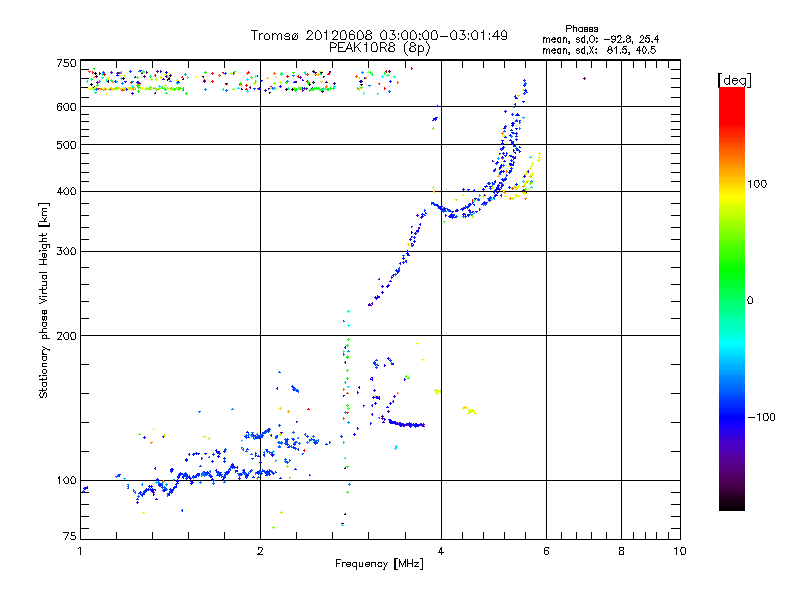The width and height of the screenshot is (800, 600).
Task: Click the plot title 'Tromsø 20120608 03:00:00-03:01:49'
Action: tap(379, 35)
